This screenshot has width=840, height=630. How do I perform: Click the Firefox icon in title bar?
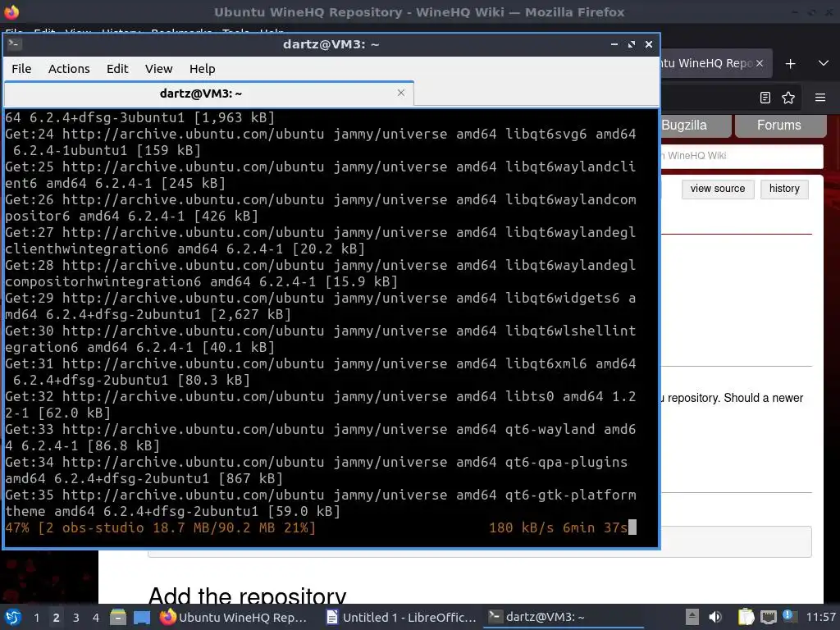tap(11, 11)
